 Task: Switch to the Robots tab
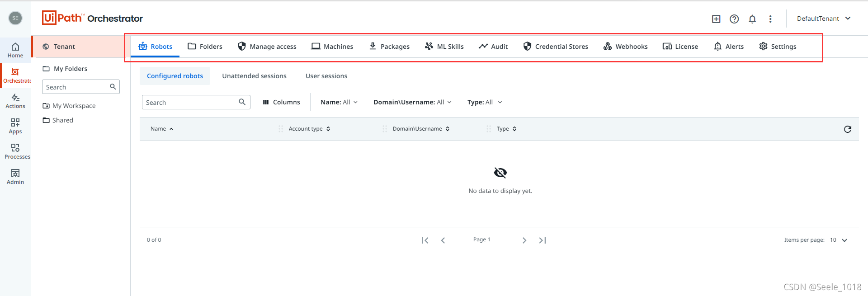point(155,47)
